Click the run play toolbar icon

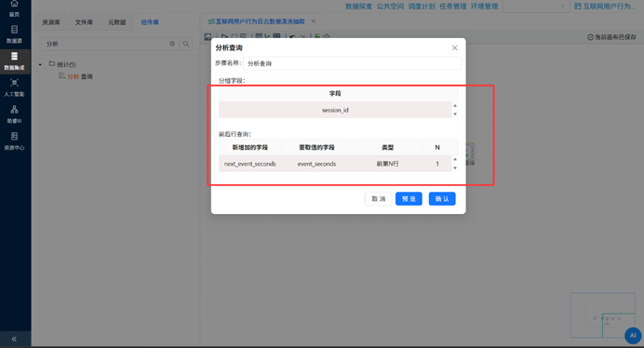pyautogui.click(x=224, y=37)
